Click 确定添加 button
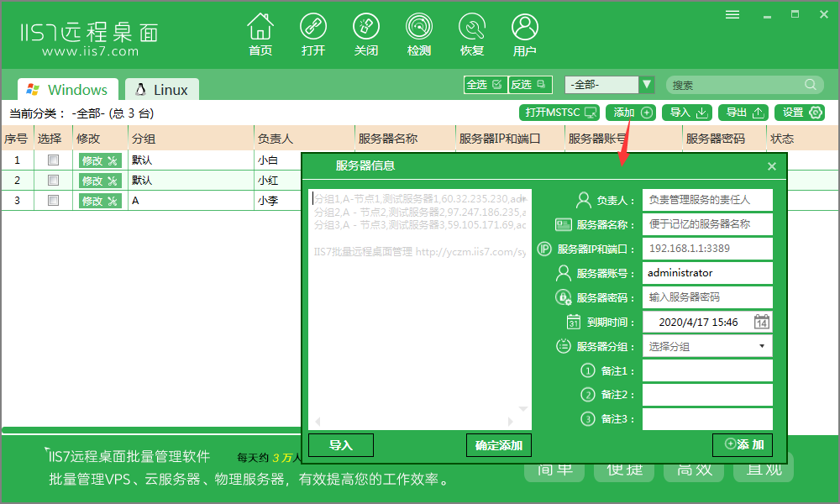Image resolution: width=840 pixels, height=504 pixels. [499, 445]
